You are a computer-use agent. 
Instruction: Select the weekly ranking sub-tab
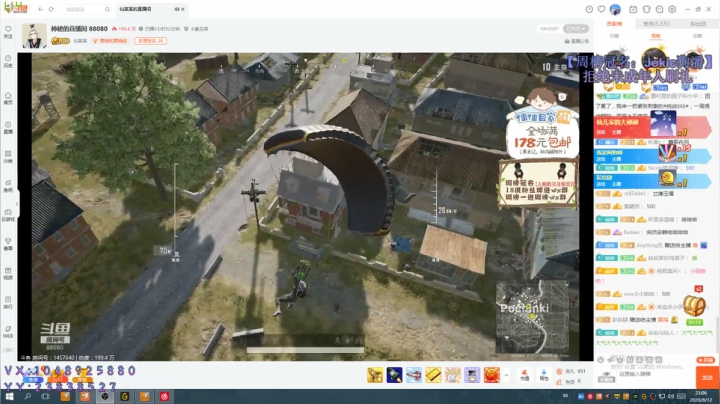(x=656, y=35)
